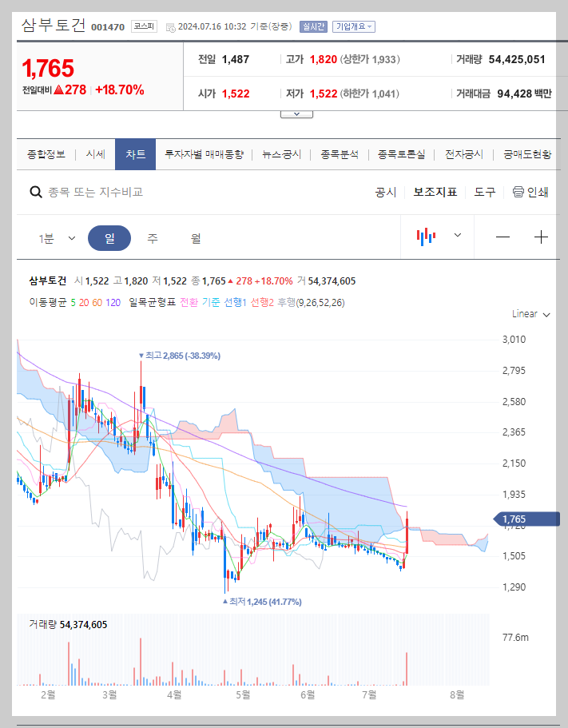Select the 종목분석 analysis tab
568x728 pixels.
pos(341,154)
